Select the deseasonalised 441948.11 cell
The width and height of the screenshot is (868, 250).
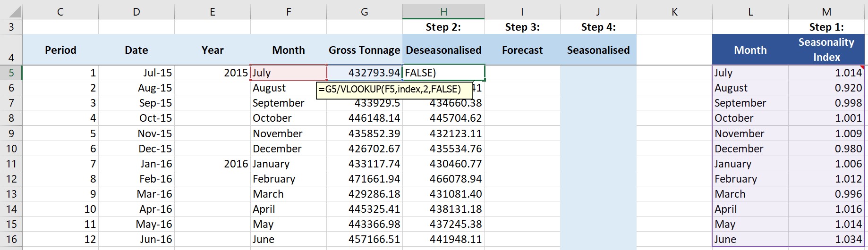[443, 239]
